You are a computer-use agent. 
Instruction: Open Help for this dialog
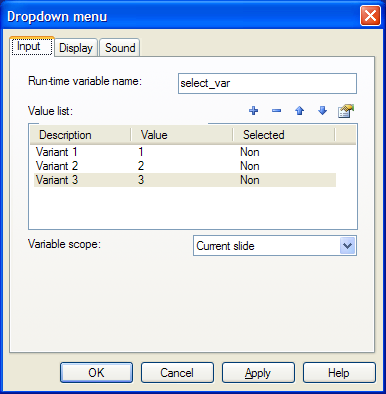point(339,373)
